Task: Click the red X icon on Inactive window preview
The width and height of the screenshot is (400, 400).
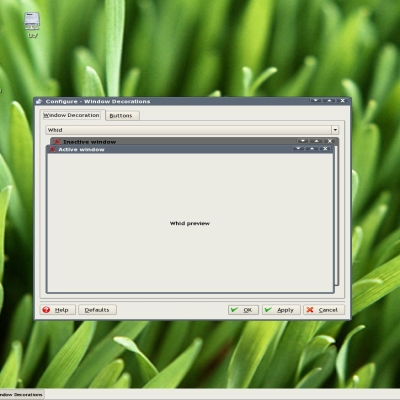Action: click(57, 142)
